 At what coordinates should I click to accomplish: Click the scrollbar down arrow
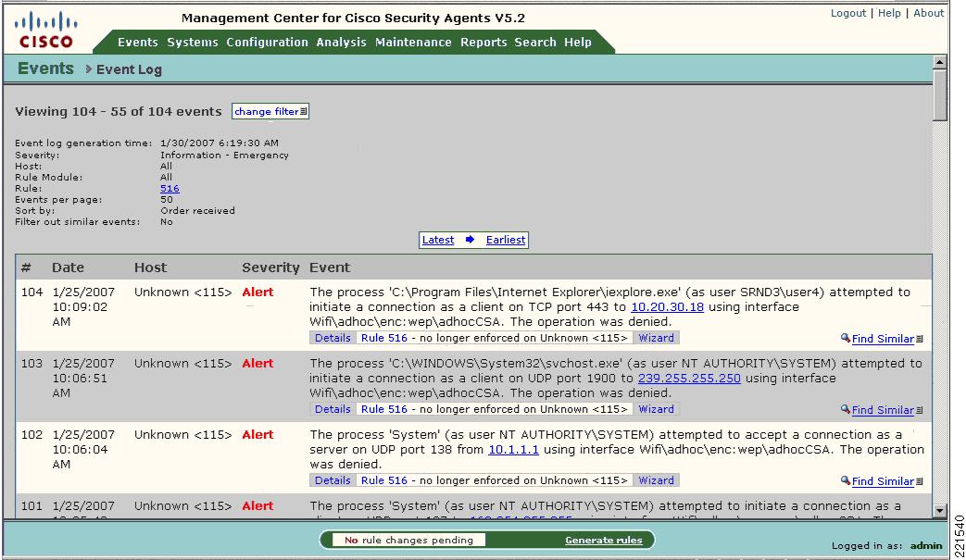tap(939, 511)
